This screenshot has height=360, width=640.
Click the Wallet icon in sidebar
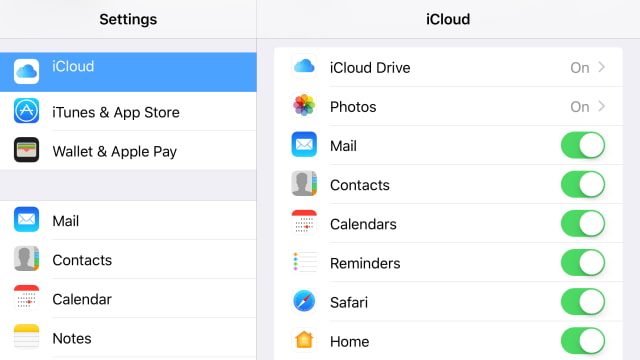coord(27,150)
